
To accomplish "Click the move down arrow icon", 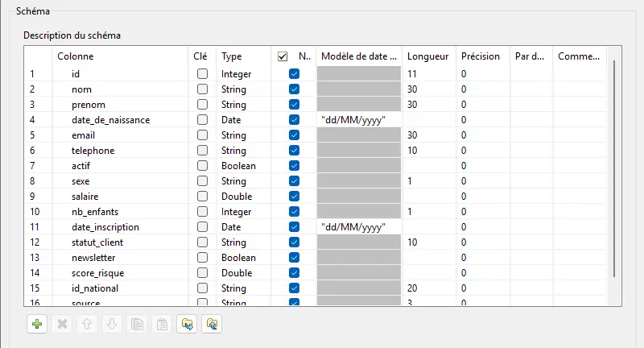I will (112, 324).
